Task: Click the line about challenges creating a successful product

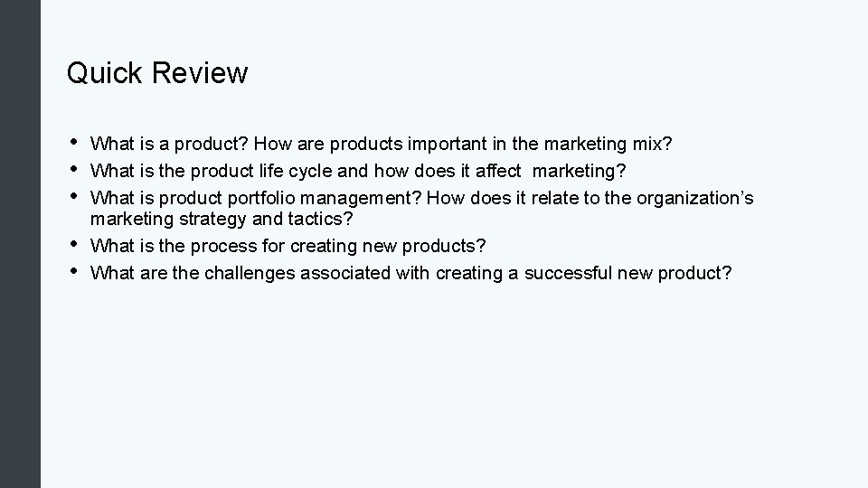Action: pos(411,273)
